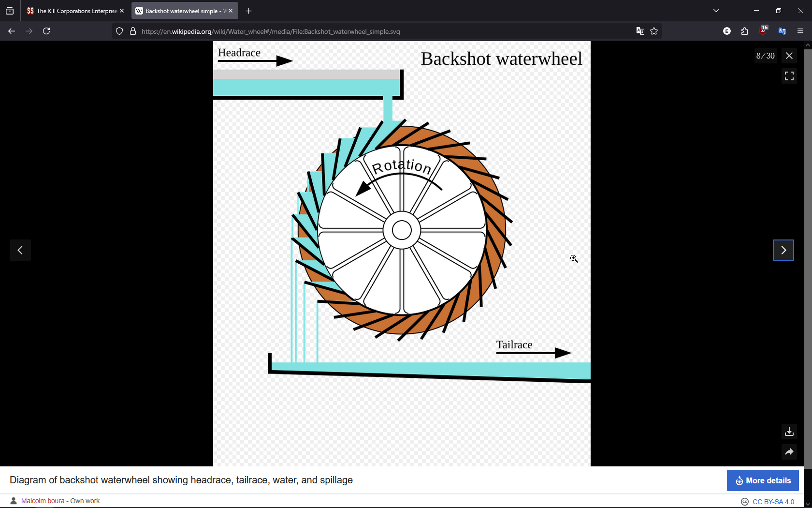The height and width of the screenshot is (508, 812).
Task: Toggle the tracking protection shield icon
Action: coord(119,31)
